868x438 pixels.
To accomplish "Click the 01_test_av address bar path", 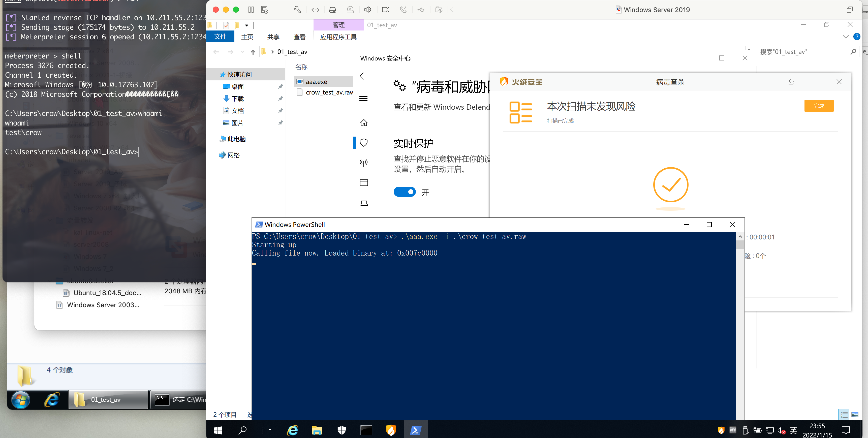I will point(292,52).
